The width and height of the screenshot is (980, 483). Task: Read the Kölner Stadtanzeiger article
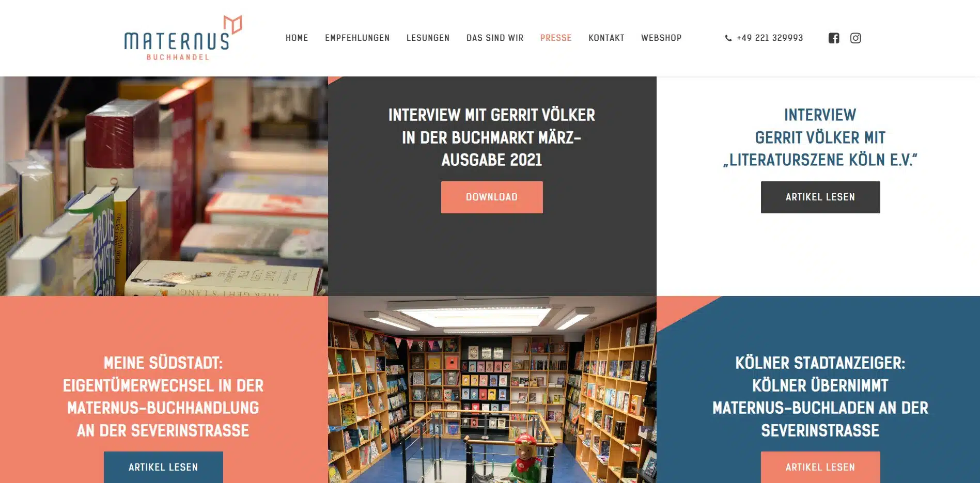pos(820,467)
